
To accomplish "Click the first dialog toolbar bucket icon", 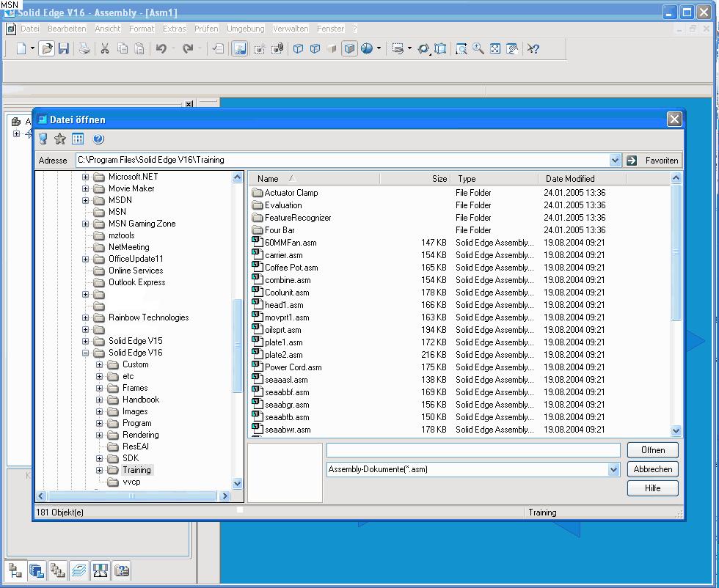I will pos(43,139).
